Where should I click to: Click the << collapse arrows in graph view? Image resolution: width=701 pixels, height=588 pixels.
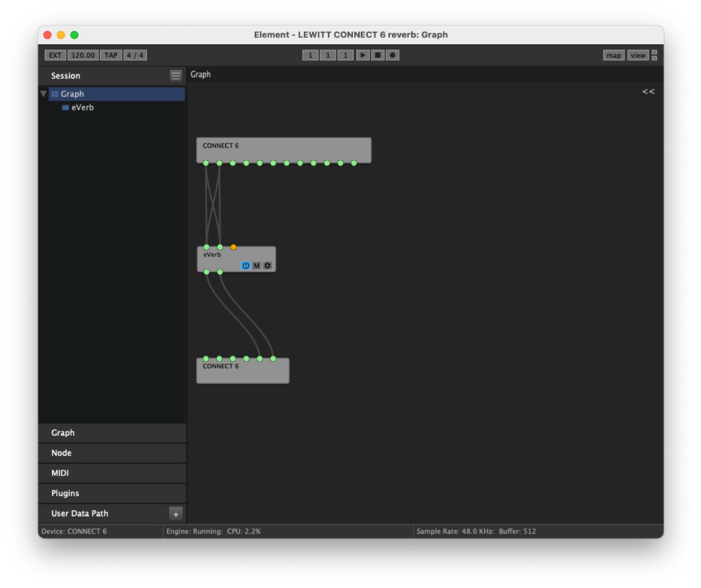click(x=648, y=92)
